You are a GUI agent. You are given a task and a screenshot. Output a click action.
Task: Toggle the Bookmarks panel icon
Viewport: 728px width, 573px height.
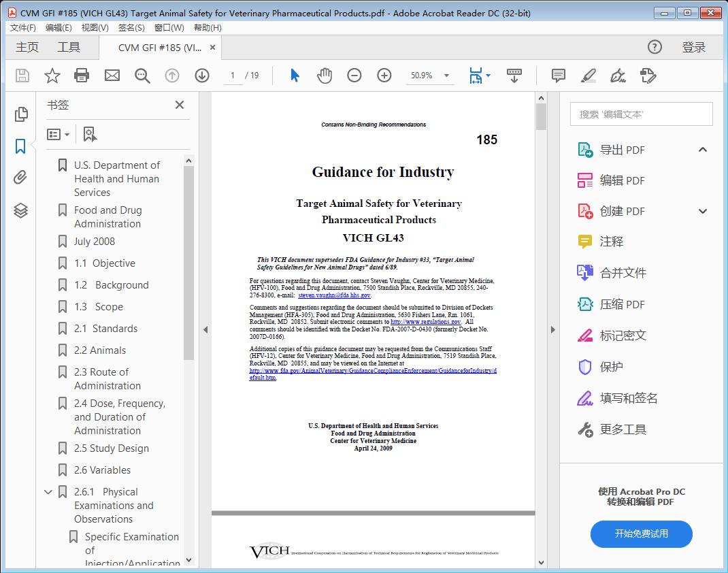(x=20, y=146)
